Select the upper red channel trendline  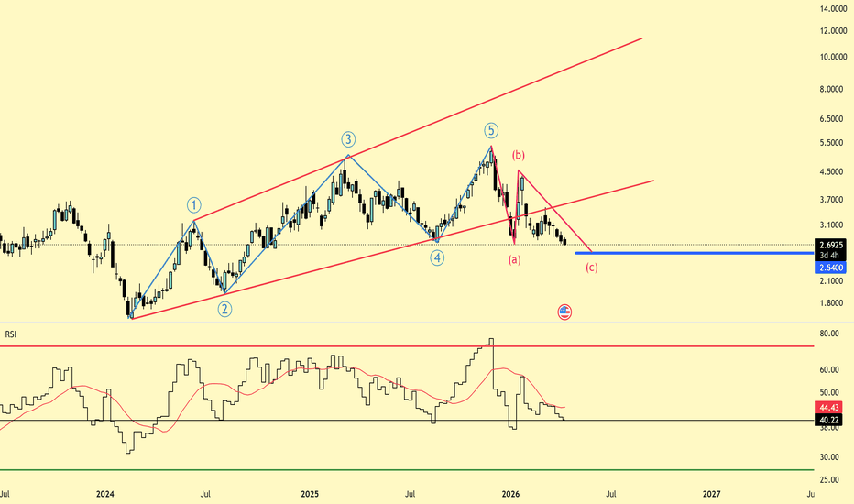pyautogui.click(x=418, y=129)
